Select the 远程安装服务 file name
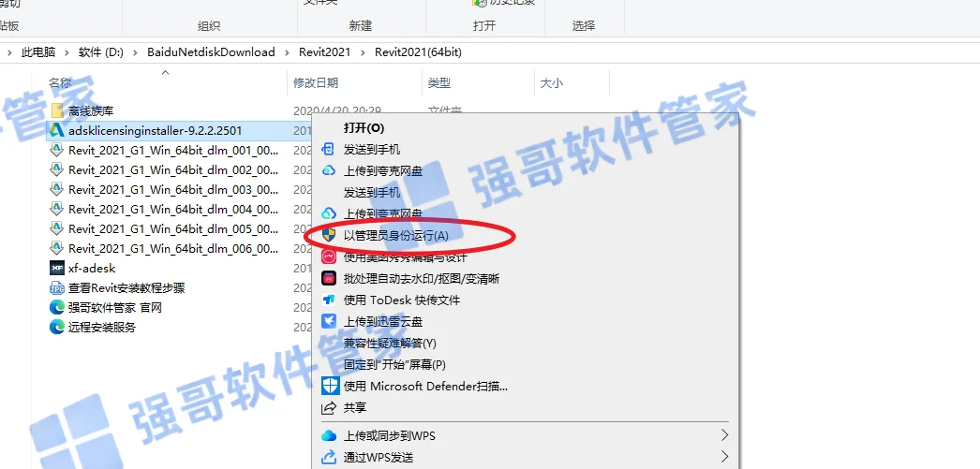Image resolution: width=980 pixels, height=469 pixels. 102,327
